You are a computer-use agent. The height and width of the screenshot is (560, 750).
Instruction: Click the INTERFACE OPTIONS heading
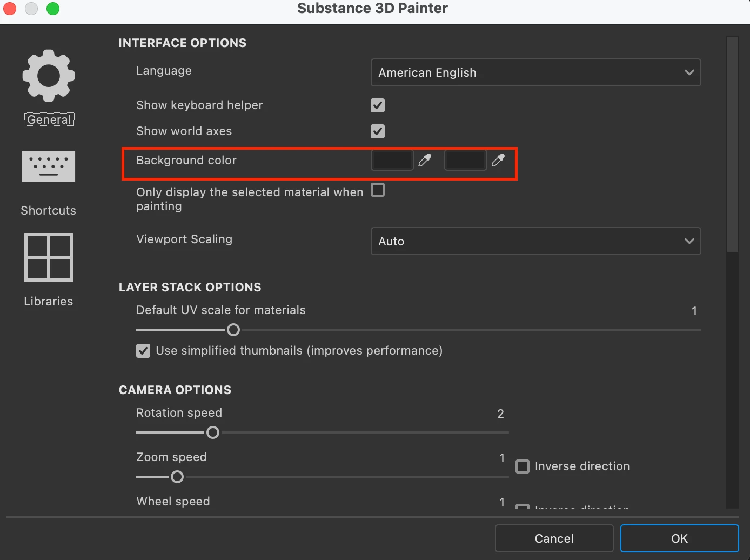(x=183, y=43)
